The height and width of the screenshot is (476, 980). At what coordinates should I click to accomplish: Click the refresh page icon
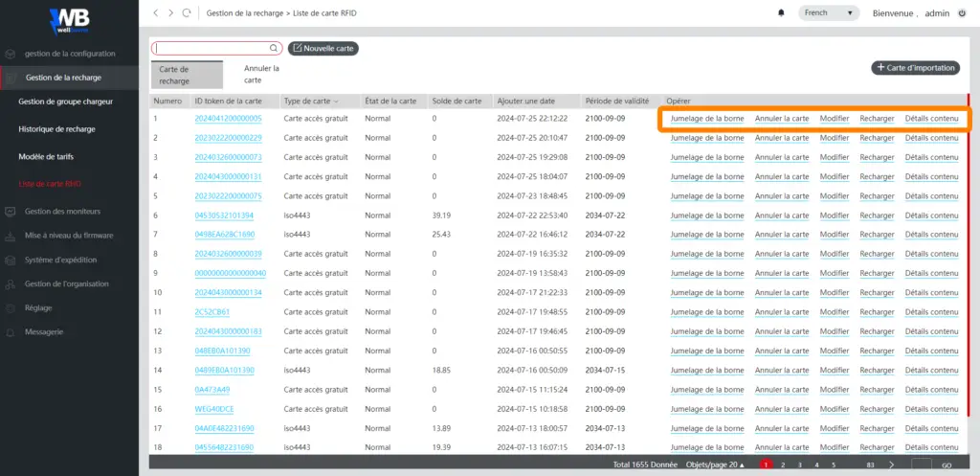(187, 12)
